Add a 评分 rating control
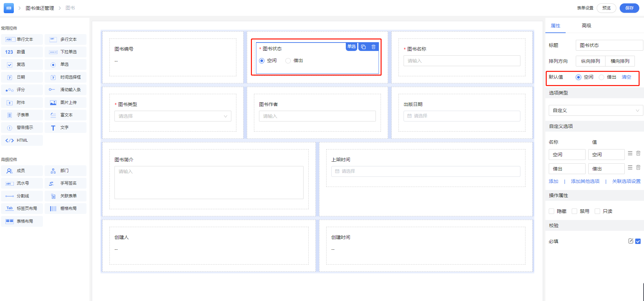This screenshot has width=644, height=301. click(x=22, y=90)
